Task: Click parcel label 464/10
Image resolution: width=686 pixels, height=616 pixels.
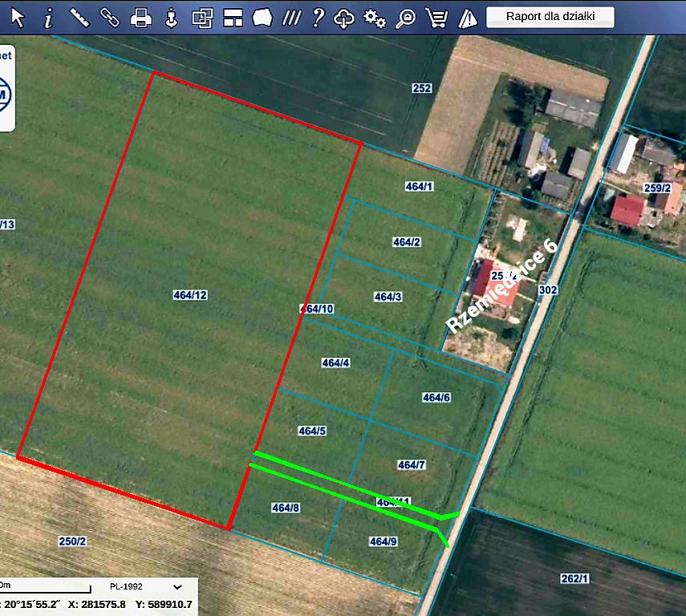Action: click(x=318, y=309)
